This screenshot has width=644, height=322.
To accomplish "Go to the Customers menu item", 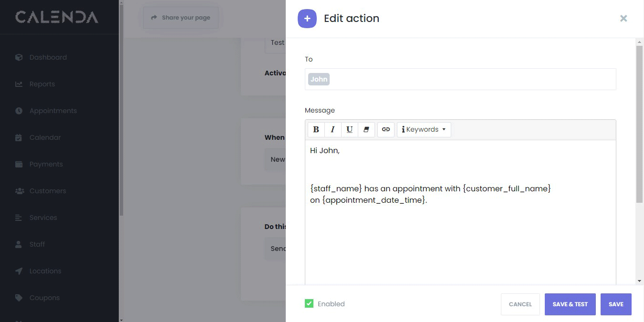I will pos(48,191).
